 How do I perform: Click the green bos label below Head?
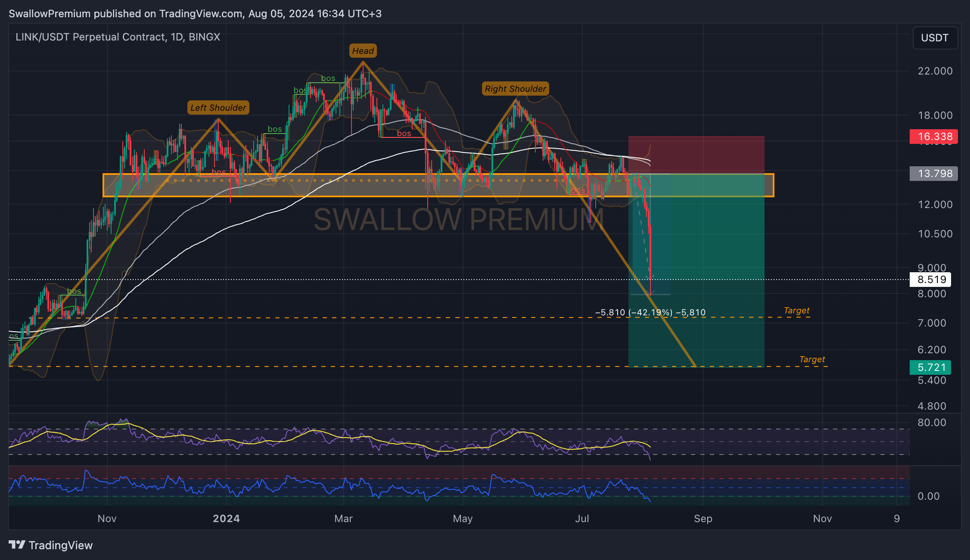(x=328, y=78)
